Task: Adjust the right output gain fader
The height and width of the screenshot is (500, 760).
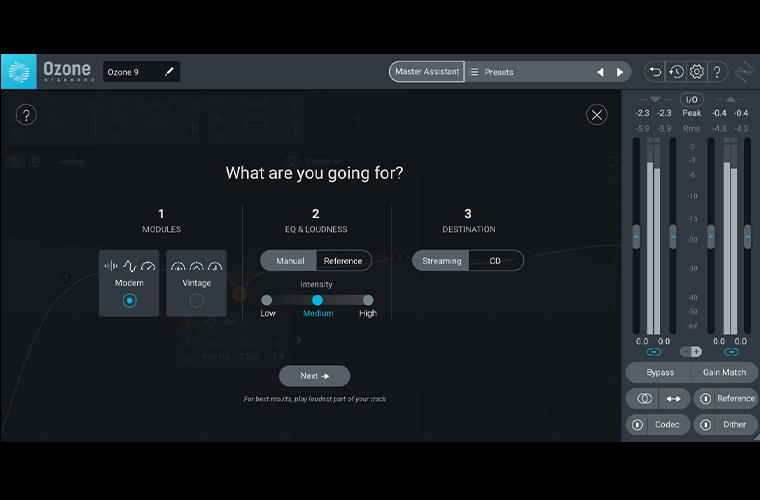Action: pos(747,237)
